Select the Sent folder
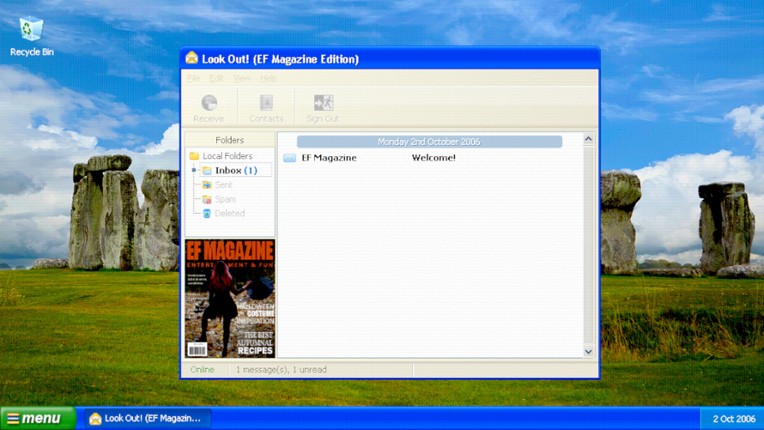Screen dimensions: 764x430 click(x=223, y=185)
